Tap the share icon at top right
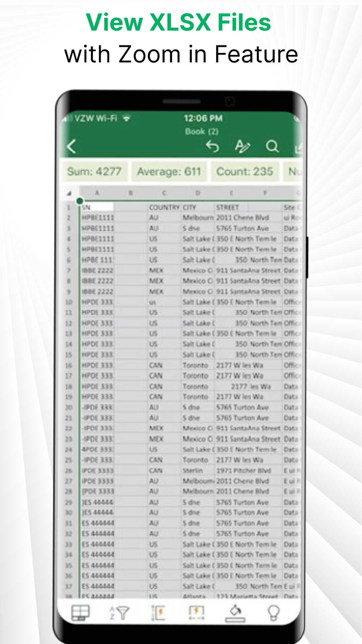 299,148
